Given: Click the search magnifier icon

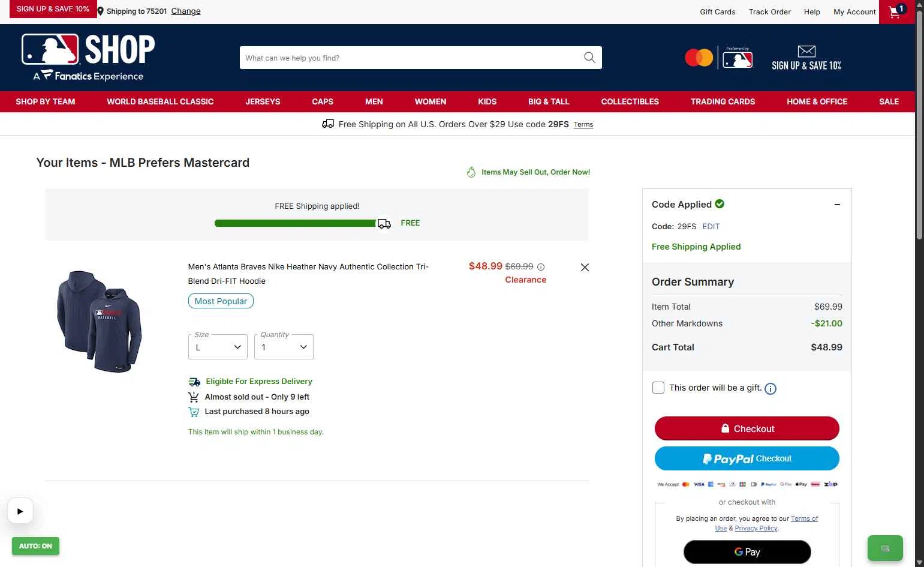Looking at the screenshot, I should pos(589,58).
